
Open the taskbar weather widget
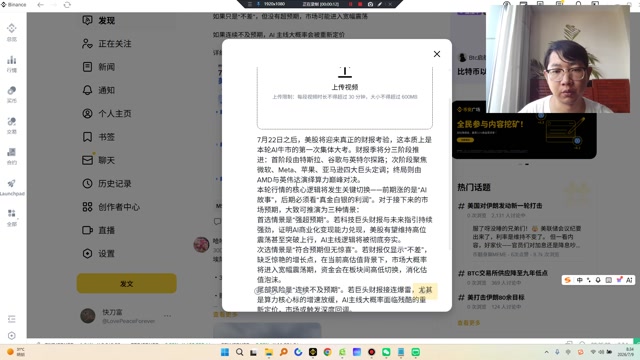click(16, 352)
